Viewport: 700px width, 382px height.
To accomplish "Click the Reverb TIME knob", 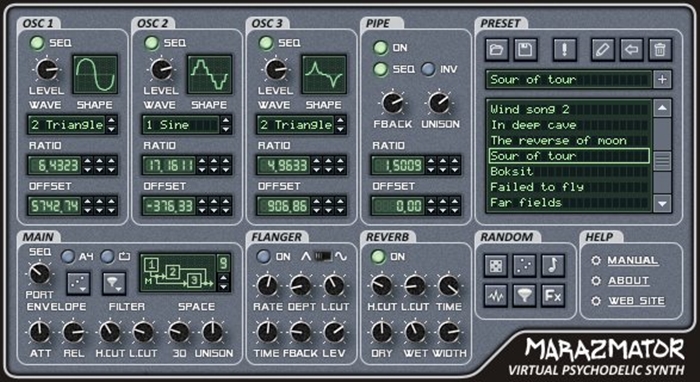I will pos(449,286).
